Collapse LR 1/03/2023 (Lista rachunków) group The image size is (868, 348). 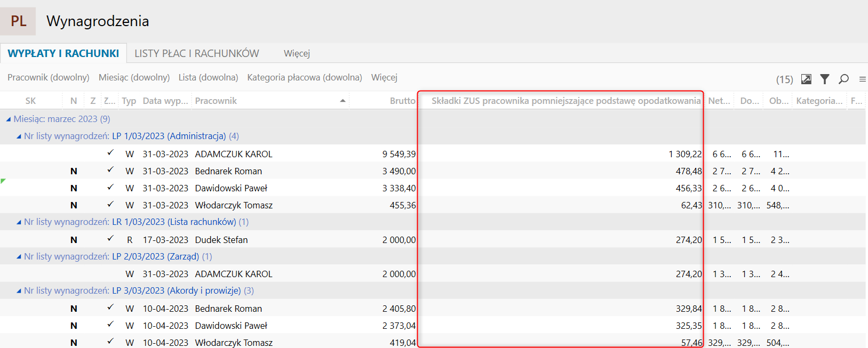[x=19, y=222]
